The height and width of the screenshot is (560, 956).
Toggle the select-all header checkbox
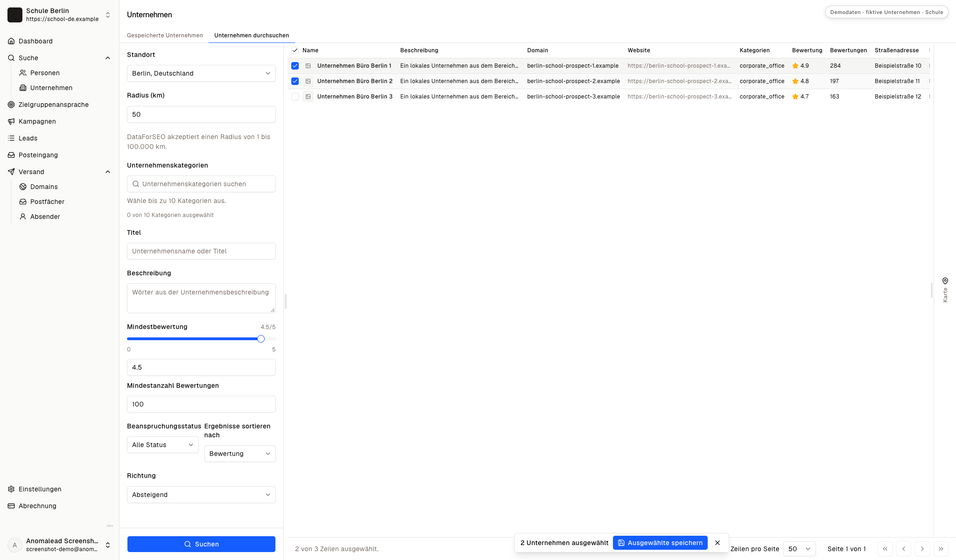[x=295, y=50]
